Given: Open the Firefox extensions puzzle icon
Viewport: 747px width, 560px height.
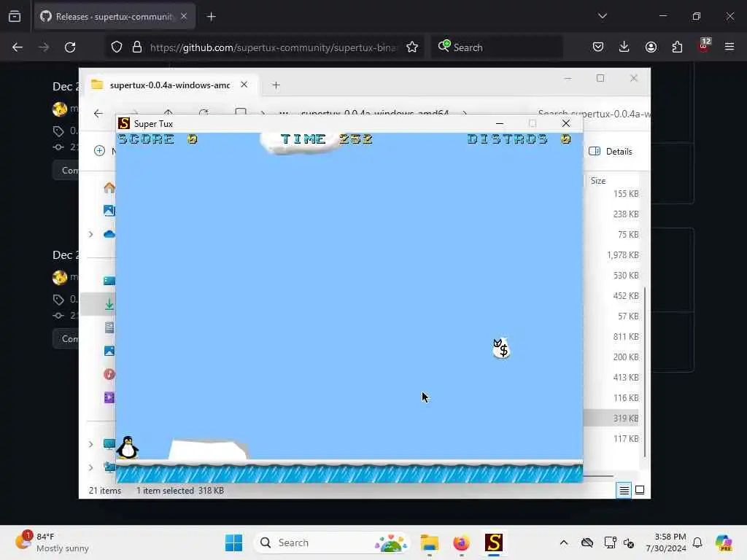Looking at the screenshot, I should point(677,47).
